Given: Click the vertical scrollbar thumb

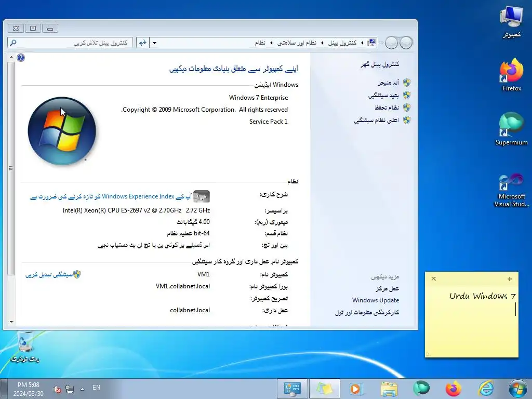Looking at the screenshot, I should tap(11, 168).
